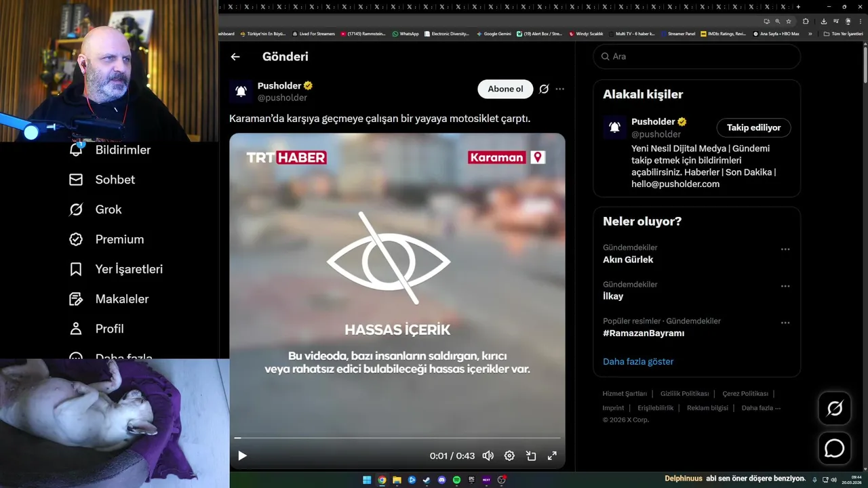This screenshot has width=868, height=488.
Task: Open browser downloads icon
Action: coord(824,21)
